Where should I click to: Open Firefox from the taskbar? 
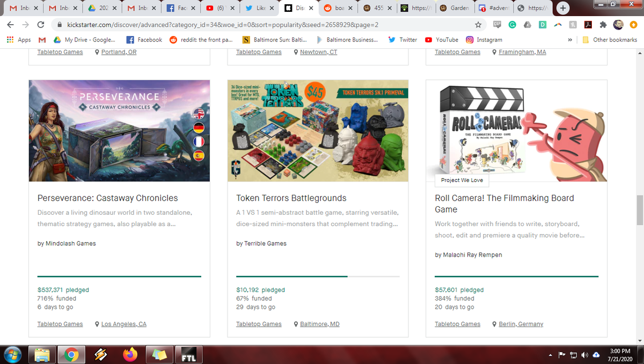point(130,354)
